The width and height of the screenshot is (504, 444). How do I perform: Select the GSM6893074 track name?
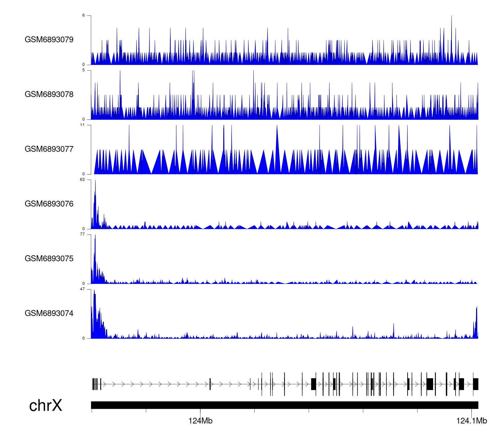(x=49, y=313)
